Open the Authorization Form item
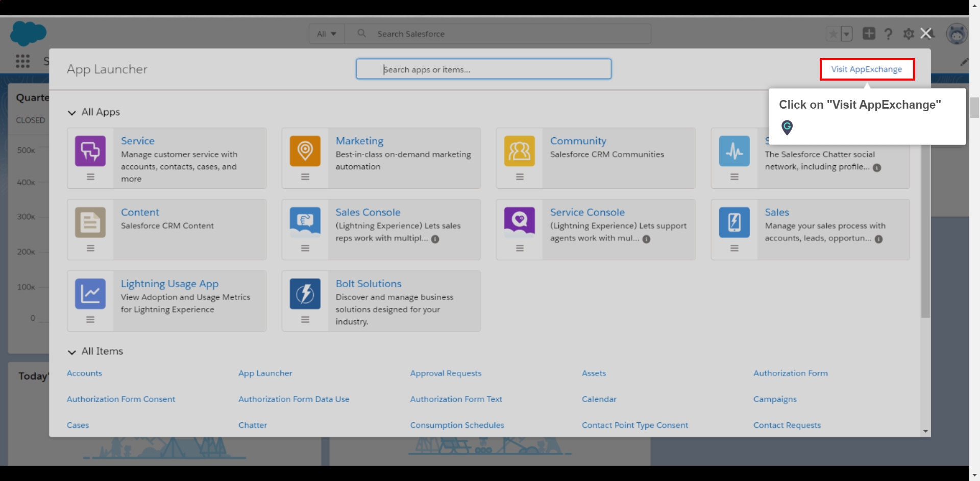The image size is (980, 481). (x=791, y=373)
